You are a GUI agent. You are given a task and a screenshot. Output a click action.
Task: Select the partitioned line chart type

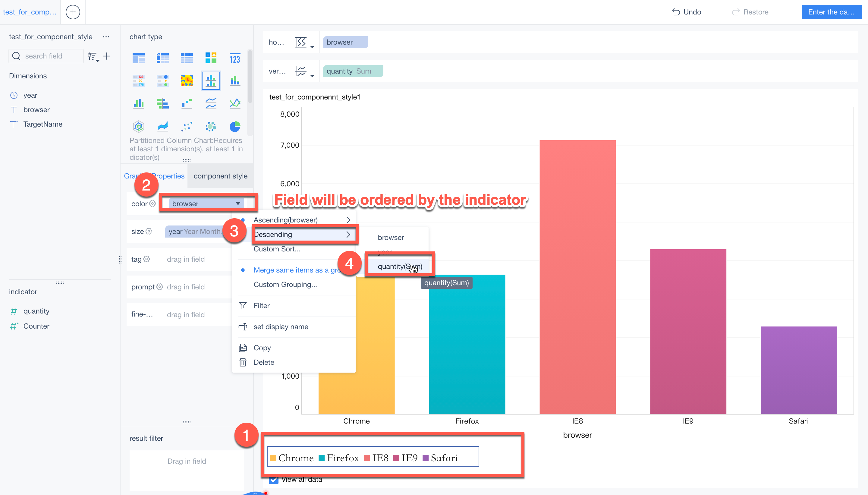[x=211, y=103]
